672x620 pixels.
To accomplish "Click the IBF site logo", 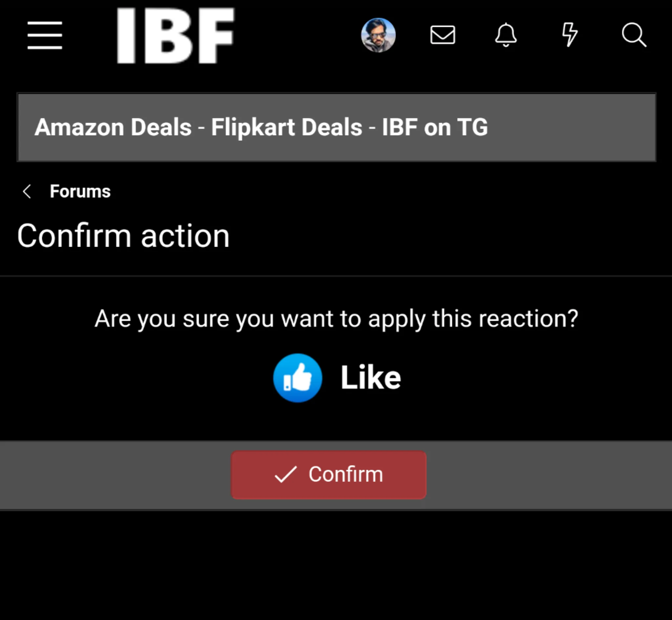I will click(175, 35).
